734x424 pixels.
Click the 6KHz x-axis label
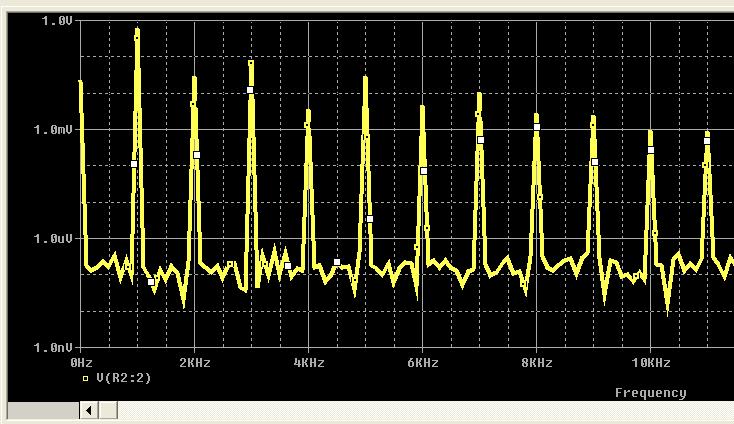(x=423, y=363)
